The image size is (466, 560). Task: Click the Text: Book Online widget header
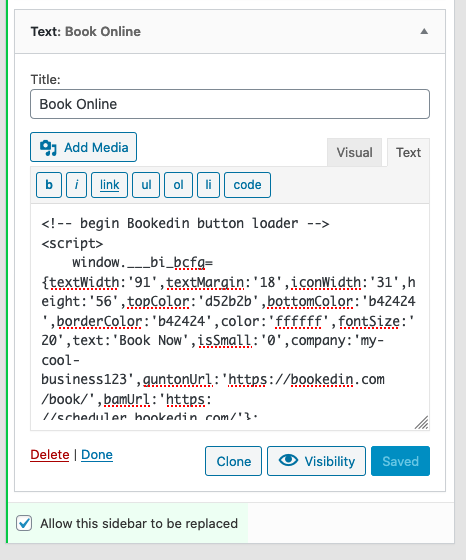(x=230, y=31)
